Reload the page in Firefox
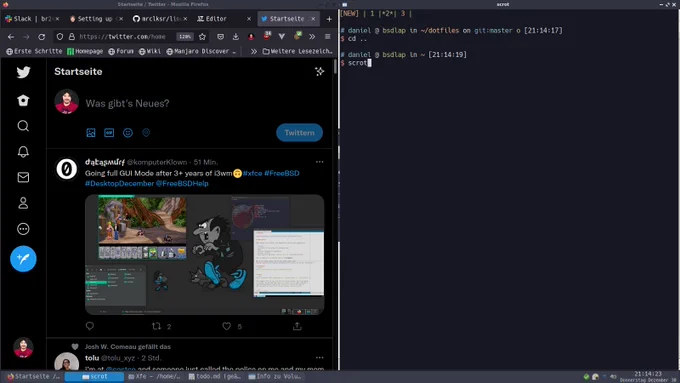Viewport: 680px width, 383px height. point(42,37)
